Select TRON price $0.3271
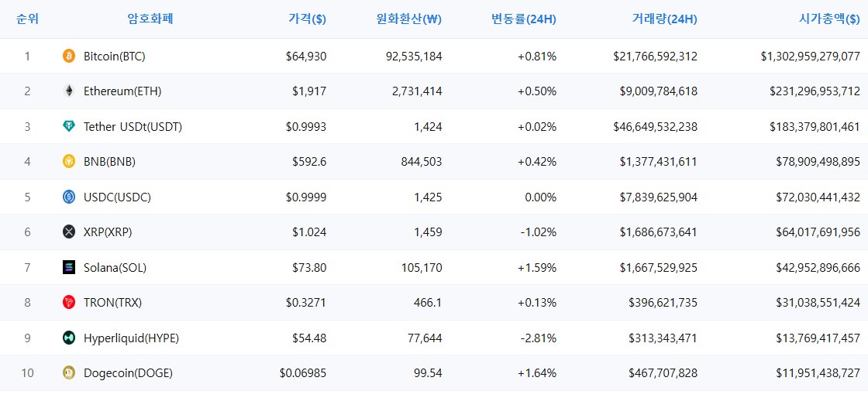 tap(306, 302)
